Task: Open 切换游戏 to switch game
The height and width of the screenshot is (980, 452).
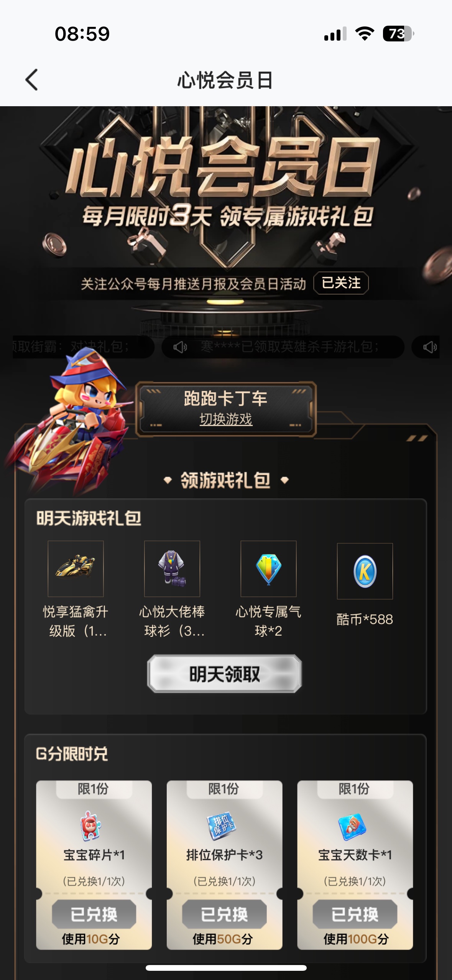Action: coord(226,419)
